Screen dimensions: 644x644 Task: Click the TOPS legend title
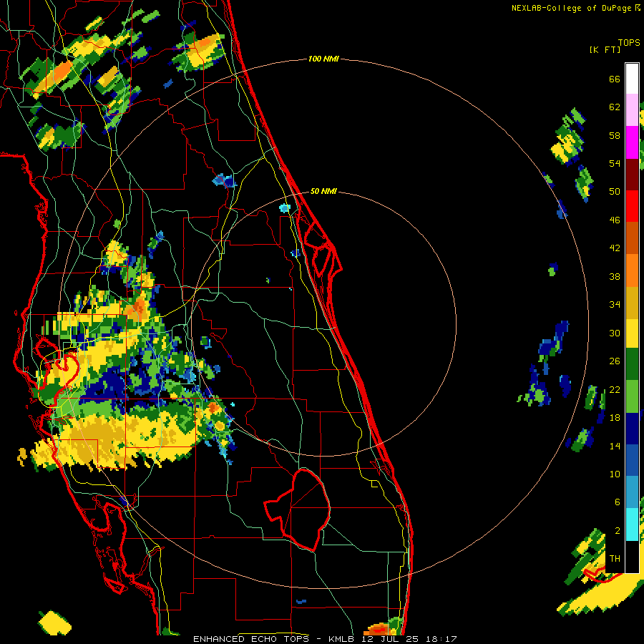629,42
